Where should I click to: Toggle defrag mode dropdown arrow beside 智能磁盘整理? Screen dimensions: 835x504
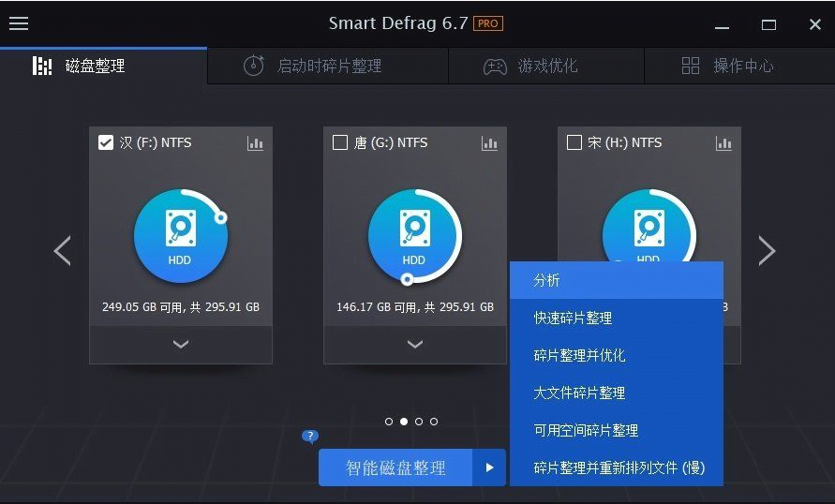[489, 467]
